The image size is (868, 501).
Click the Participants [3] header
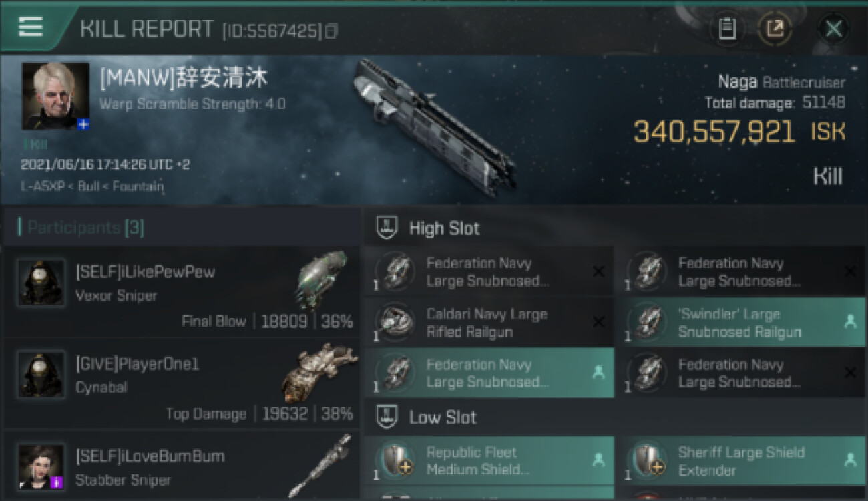tap(81, 228)
